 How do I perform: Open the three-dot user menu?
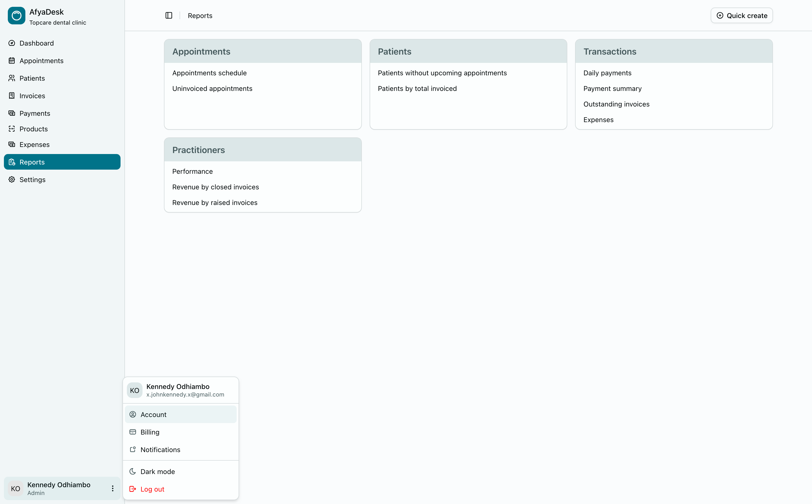point(113,488)
